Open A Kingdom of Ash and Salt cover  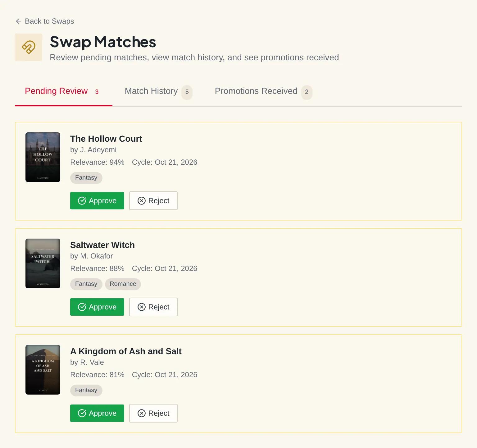43,370
